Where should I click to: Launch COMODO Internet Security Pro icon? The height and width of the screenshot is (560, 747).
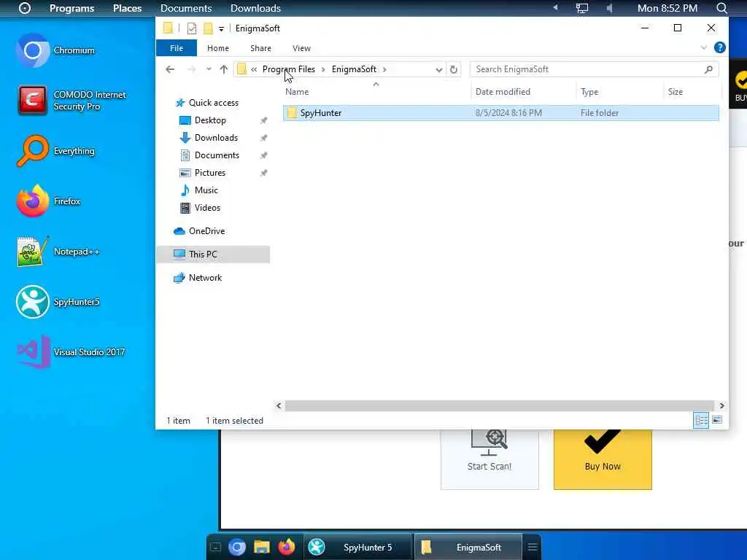32,101
